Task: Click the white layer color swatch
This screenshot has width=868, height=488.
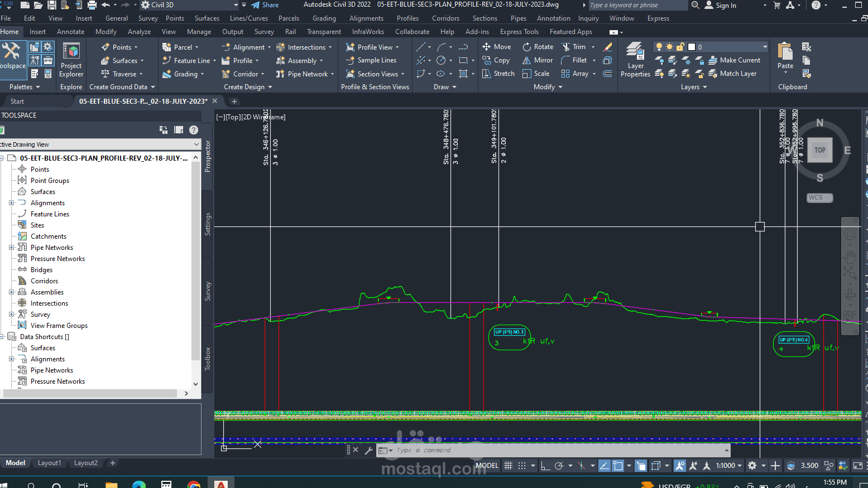Action: pos(692,47)
